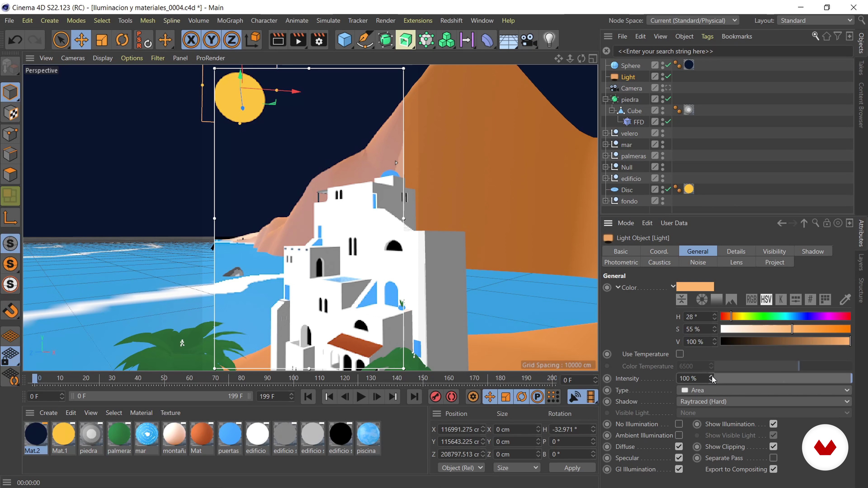Viewport: 868px width, 488px height.
Task: Switch to Model mode cube icon
Action: (x=10, y=92)
